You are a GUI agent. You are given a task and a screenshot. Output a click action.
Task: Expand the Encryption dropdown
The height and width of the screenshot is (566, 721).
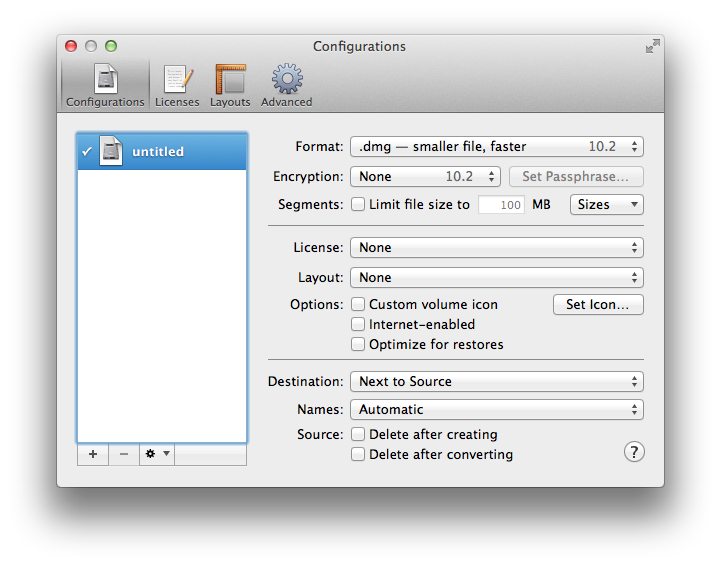[424, 177]
